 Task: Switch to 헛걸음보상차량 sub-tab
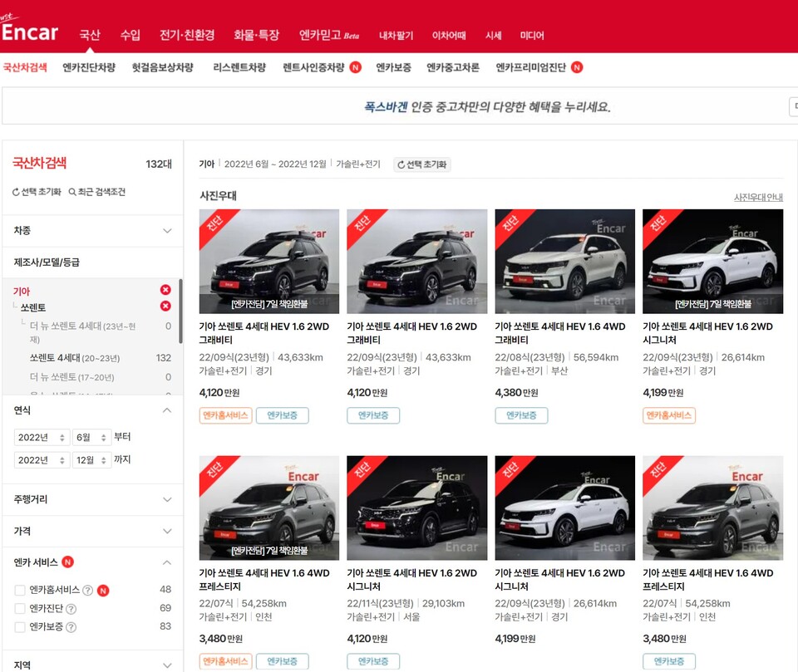[x=162, y=67]
